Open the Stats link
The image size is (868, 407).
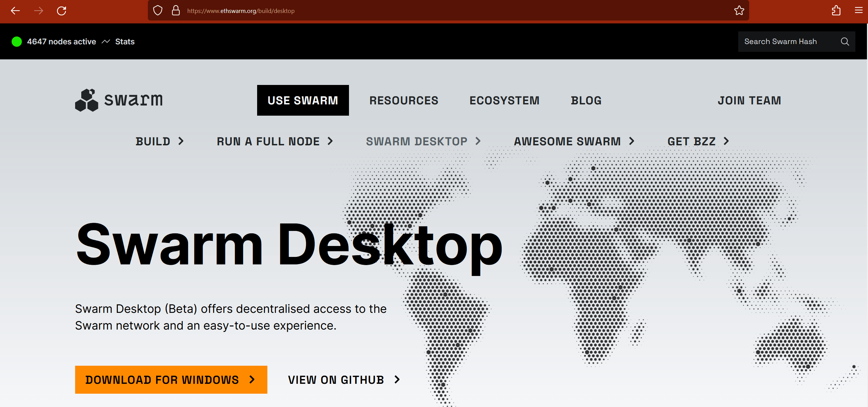125,42
